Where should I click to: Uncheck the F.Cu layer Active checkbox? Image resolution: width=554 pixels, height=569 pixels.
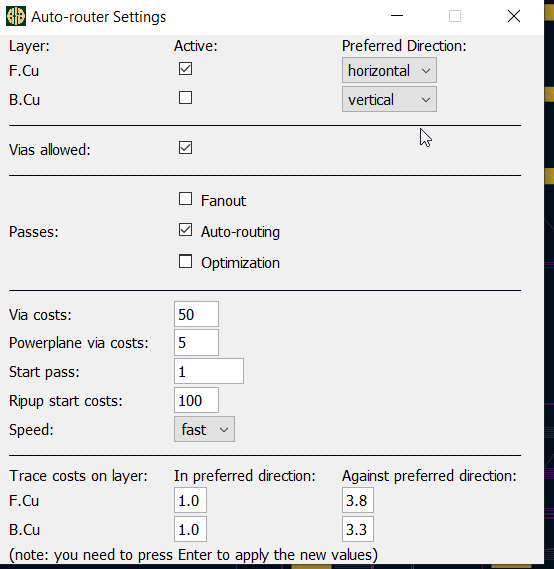click(x=185, y=69)
